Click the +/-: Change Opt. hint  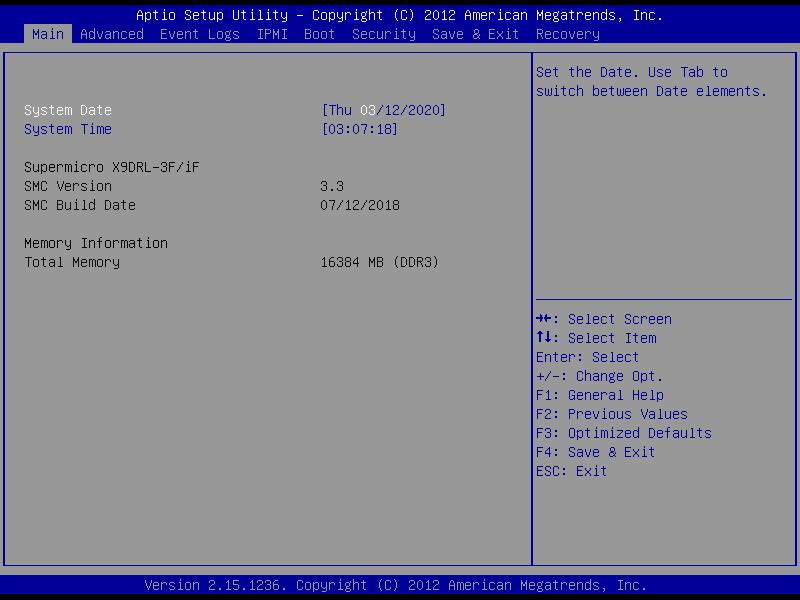pos(599,376)
